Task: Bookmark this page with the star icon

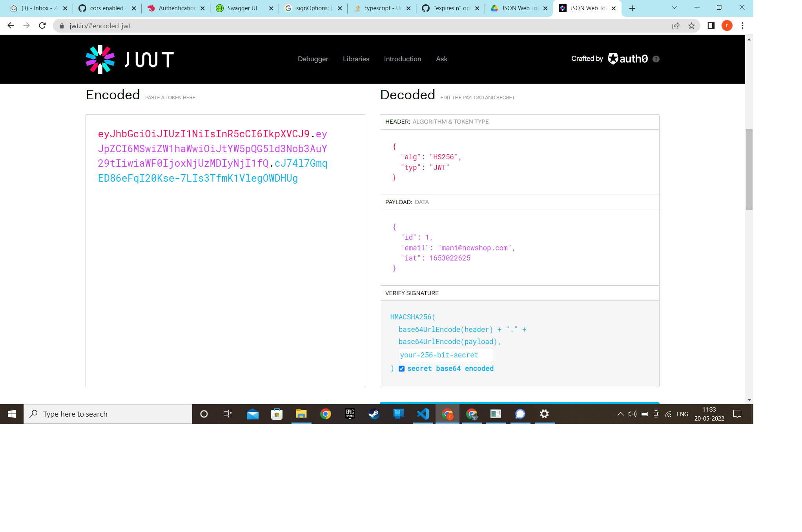Action: point(691,26)
